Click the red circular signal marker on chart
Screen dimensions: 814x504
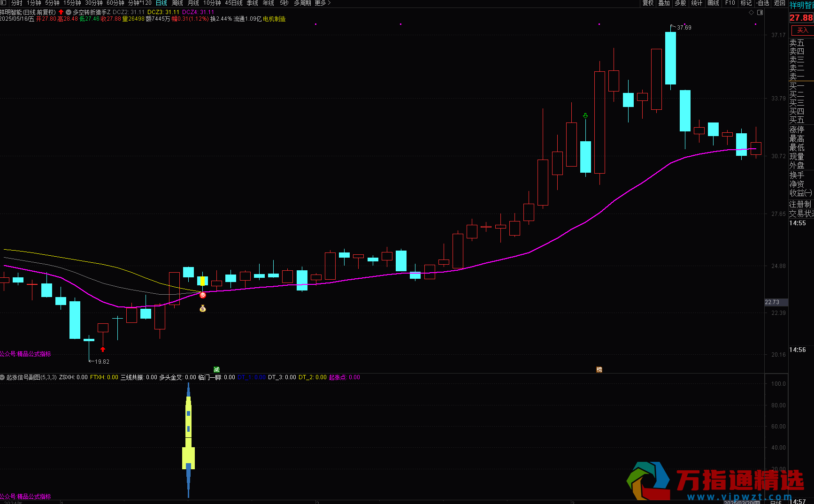pos(203,295)
